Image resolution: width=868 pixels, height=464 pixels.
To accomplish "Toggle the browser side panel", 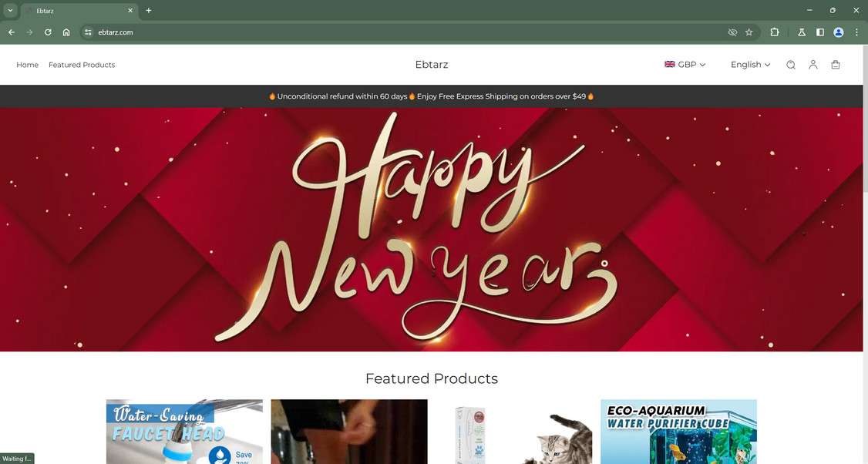I will pyautogui.click(x=820, y=32).
